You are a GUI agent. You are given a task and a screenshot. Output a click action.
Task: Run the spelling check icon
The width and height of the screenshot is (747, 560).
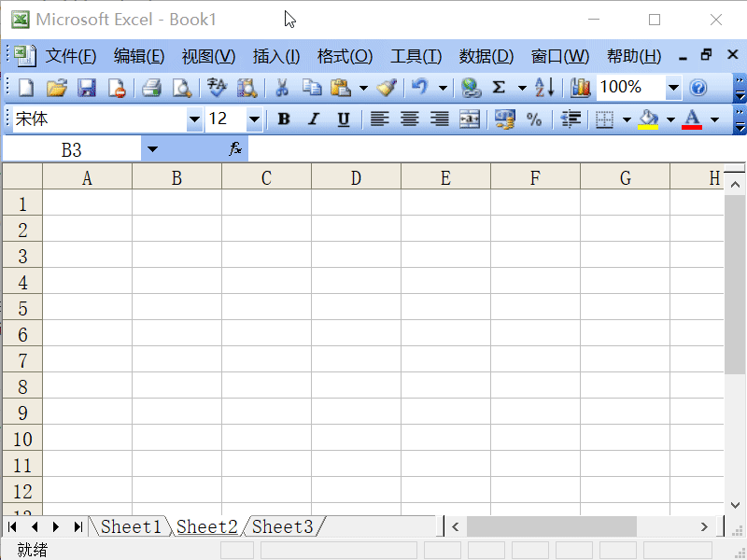(218, 88)
